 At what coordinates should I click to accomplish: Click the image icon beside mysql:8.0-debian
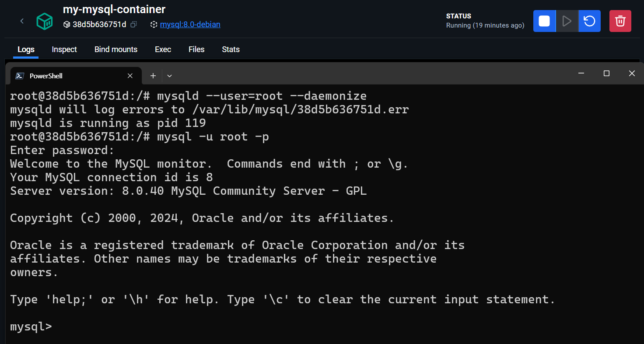154,25
